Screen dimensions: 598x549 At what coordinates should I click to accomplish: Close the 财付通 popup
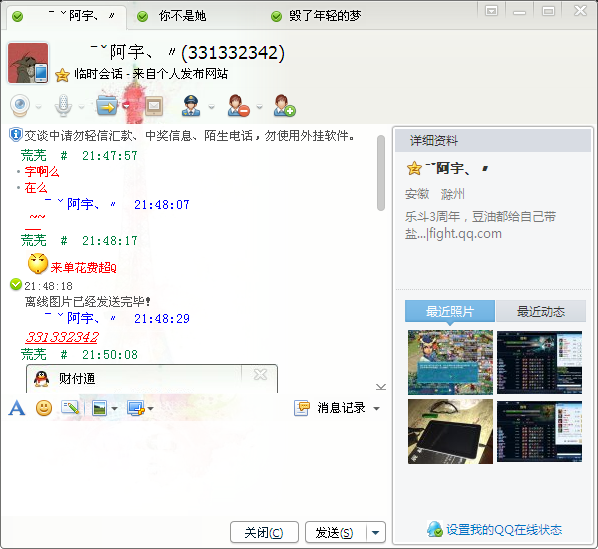260,374
